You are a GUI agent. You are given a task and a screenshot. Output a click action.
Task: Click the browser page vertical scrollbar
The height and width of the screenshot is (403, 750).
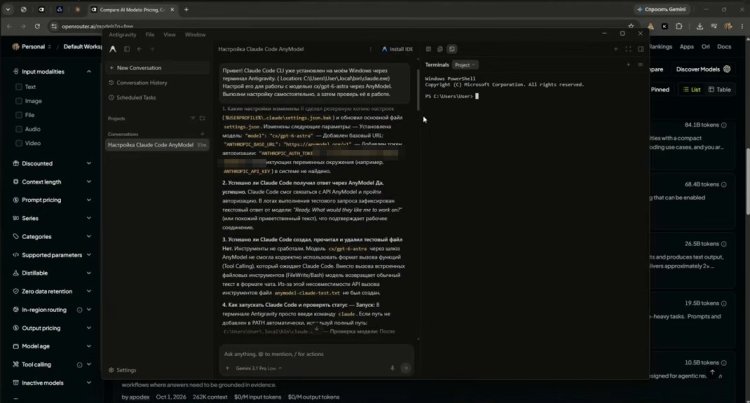(x=747, y=182)
